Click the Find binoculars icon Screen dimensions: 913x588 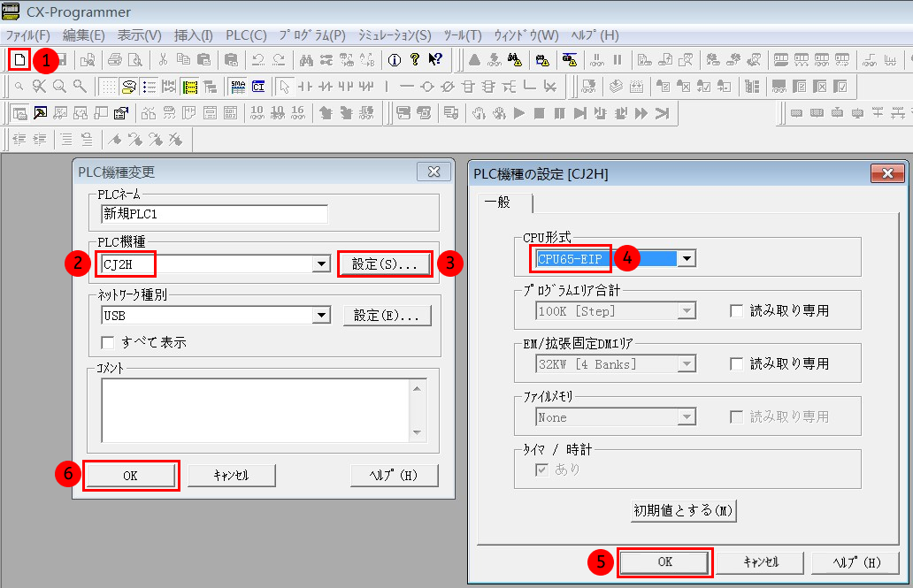(x=306, y=59)
